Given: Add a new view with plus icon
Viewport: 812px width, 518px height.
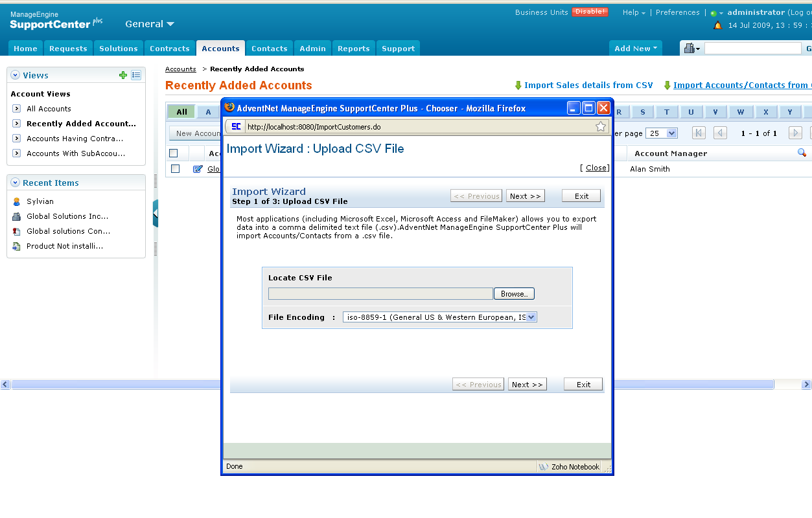Looking at the screenshot, I should [123, 75].
